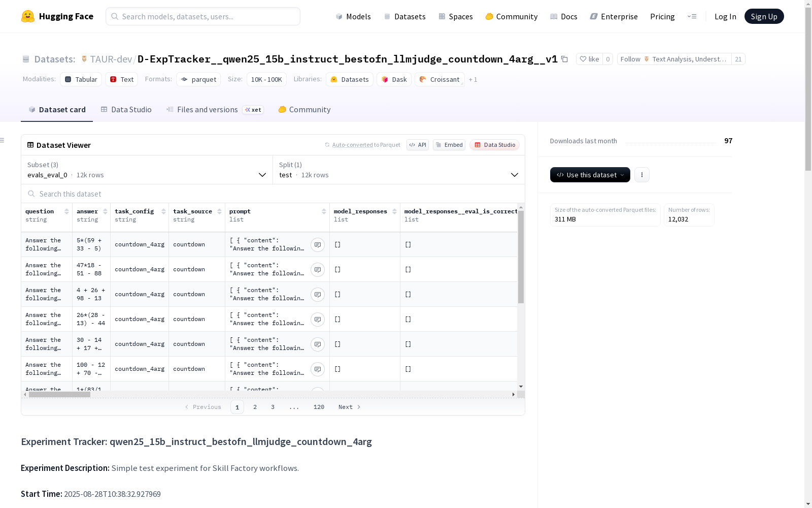
Task: Expand the Subset dropdown evals_eval_0
Action: pos(147,170)
